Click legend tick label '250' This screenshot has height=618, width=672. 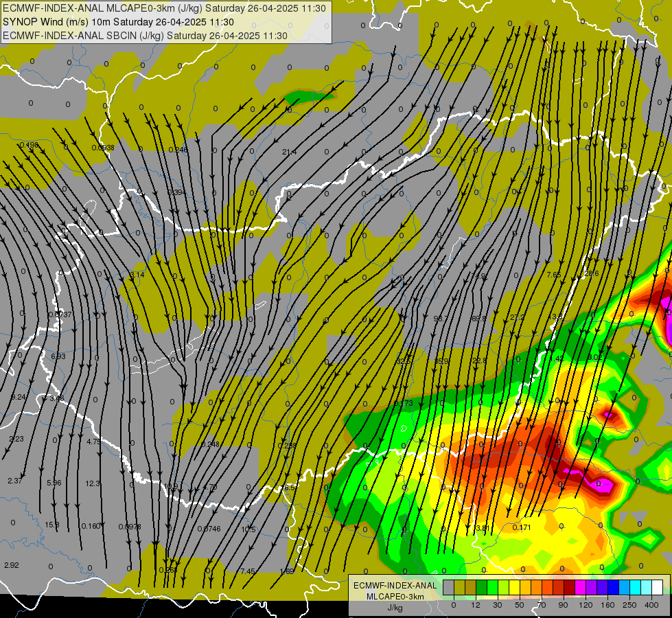coord(629,605)
